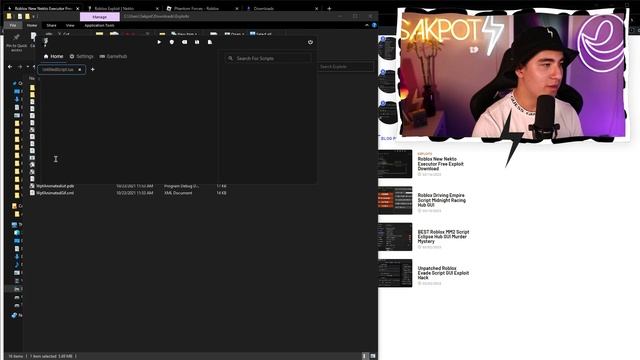Screen dimensions: 640x360
Task: Click the power icon in the executor window
Action: 310,42
